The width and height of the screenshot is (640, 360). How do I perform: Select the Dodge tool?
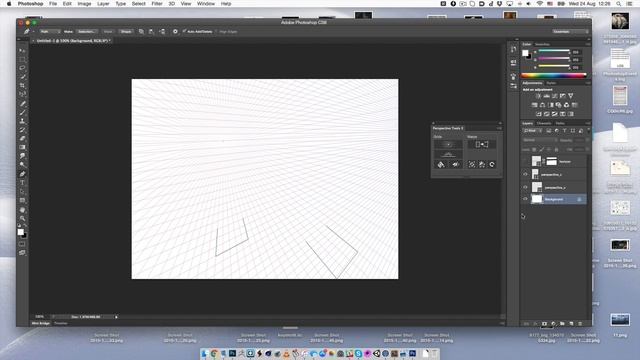point(22,165)
